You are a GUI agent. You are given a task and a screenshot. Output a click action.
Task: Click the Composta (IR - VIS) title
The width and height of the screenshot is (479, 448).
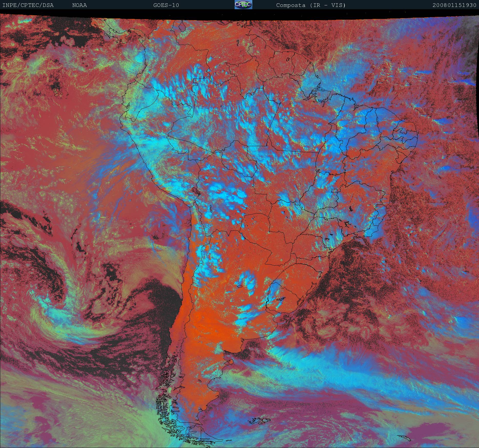pyautogui.click(x=311, y=5)
